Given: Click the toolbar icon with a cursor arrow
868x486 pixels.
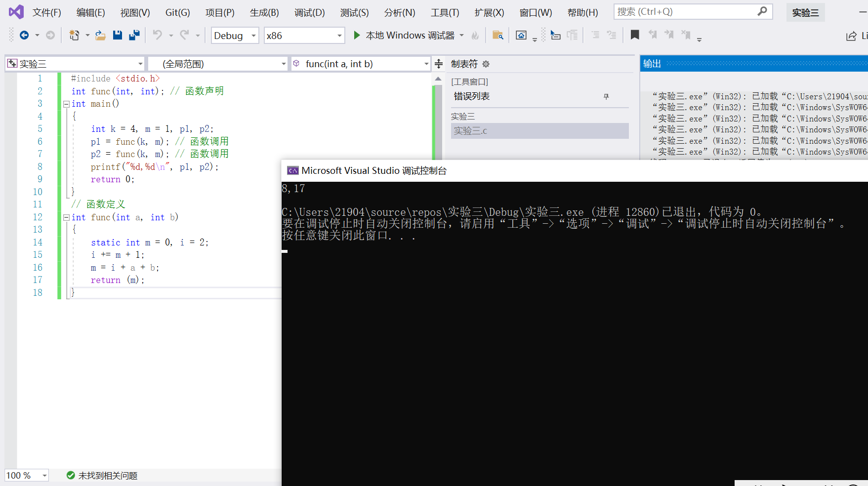Looking at the screenshot, I should 556,35.
